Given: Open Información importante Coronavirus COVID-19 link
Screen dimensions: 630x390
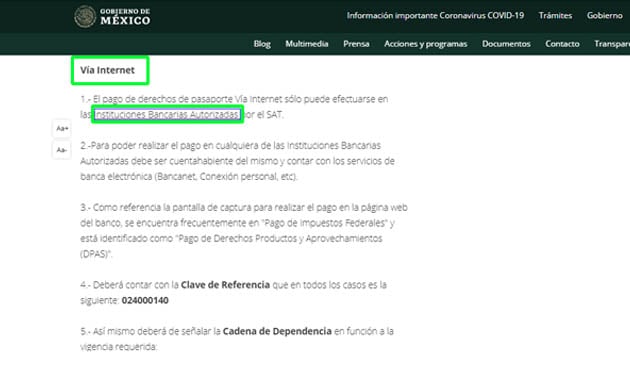Looking at the screenshot, I should click(x=436, y=16).
